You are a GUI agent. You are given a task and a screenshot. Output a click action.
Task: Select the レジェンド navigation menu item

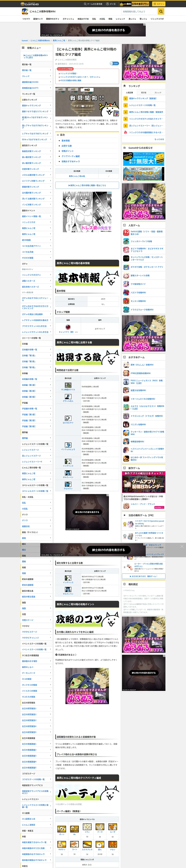pyautogui.click(x=121, y=19)
